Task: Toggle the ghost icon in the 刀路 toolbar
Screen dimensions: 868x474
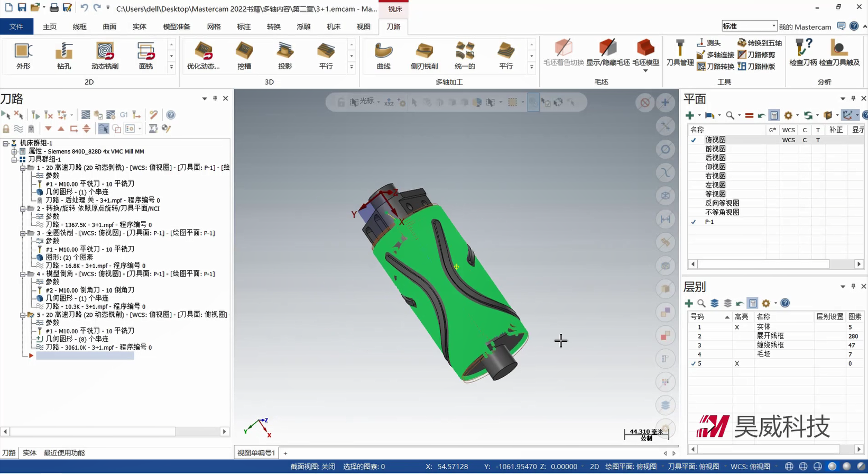Action: pos(31,129)
